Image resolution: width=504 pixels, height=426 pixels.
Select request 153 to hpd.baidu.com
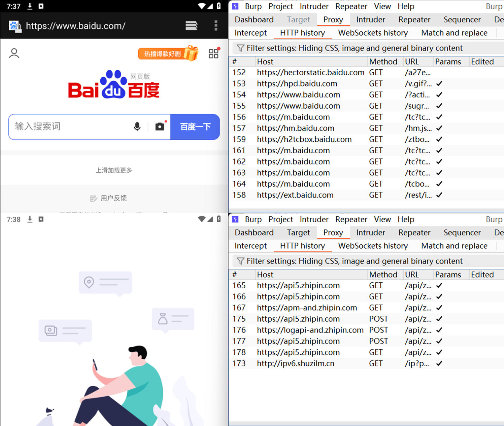pyautogui.click(x=367, y=84)
